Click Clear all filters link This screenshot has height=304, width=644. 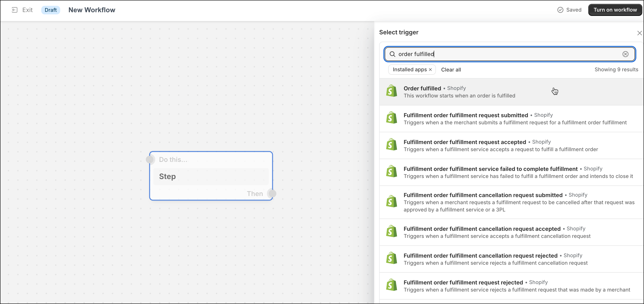click(451, 70)
